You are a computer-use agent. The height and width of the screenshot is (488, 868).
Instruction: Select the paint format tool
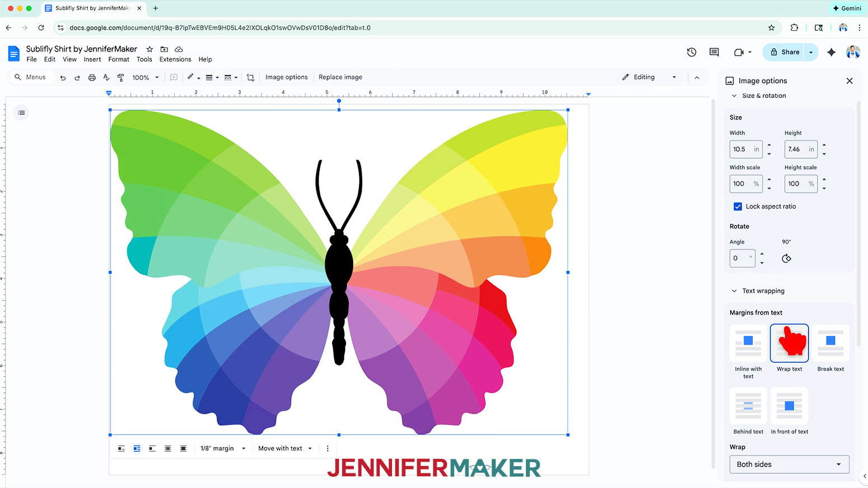[120, 77]
